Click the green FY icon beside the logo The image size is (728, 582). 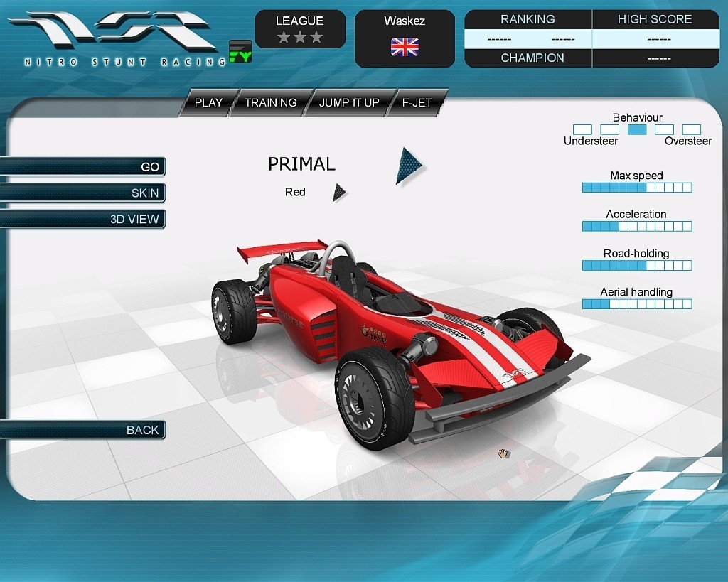240,51
